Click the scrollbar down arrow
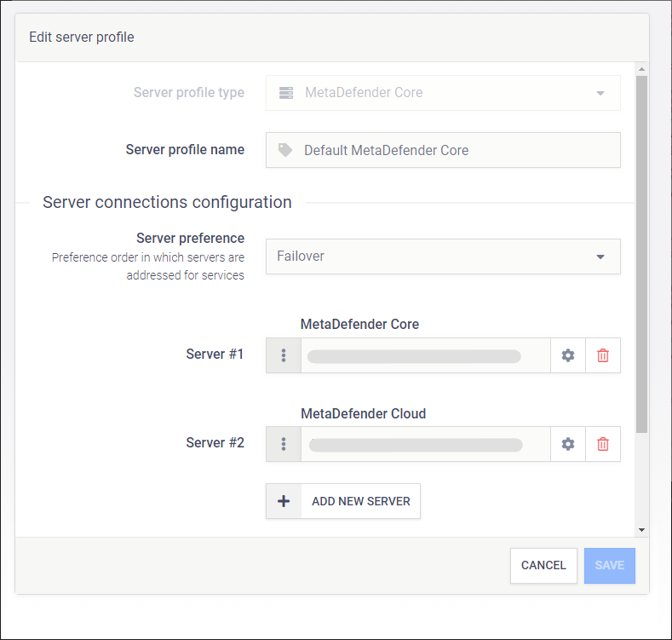 click(x=642, y=529)
